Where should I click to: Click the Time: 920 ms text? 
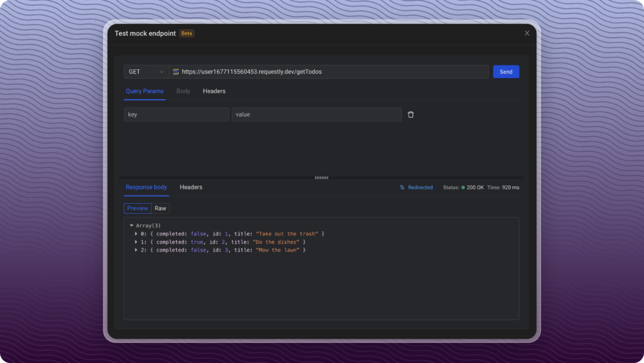tap(503, 187)
